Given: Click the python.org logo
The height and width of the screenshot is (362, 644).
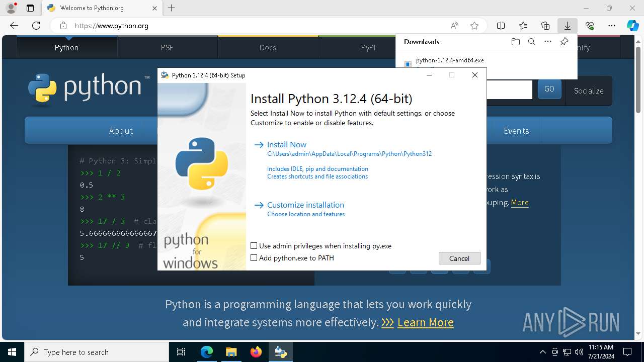Looking at the screenshot, I should (x=89, y=88).
